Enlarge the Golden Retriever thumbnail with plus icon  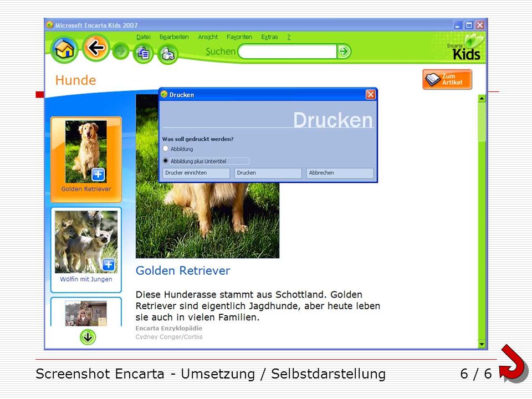98,175
